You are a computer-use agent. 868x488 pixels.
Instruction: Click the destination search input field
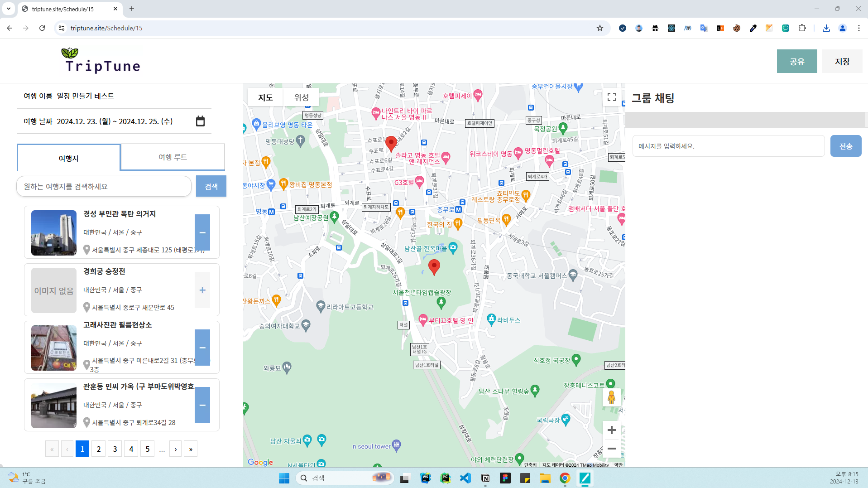point(104,187)
